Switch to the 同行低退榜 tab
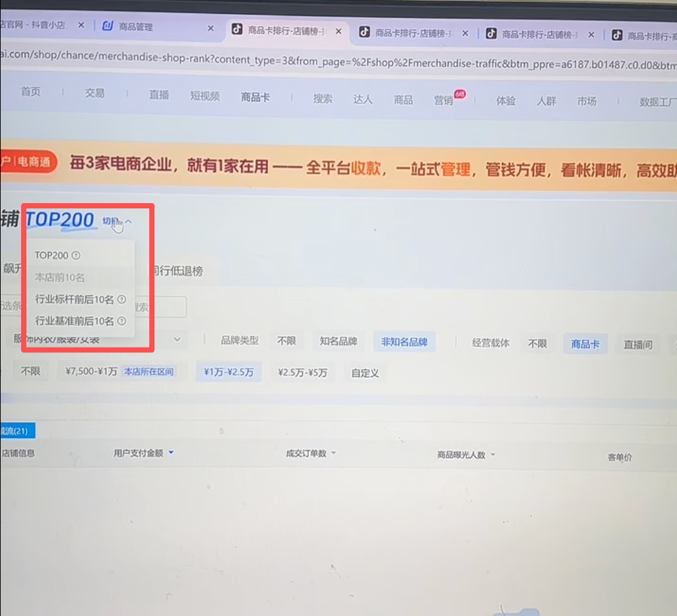This screenshot has width=677, height=616. [x=178, y=270]
